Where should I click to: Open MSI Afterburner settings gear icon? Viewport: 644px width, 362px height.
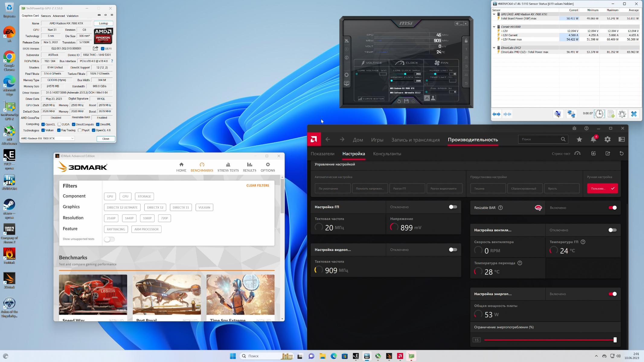pos(347,75)
